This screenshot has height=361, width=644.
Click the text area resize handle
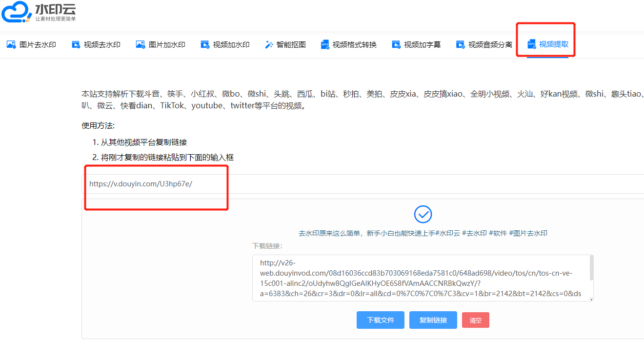point(591,299)
